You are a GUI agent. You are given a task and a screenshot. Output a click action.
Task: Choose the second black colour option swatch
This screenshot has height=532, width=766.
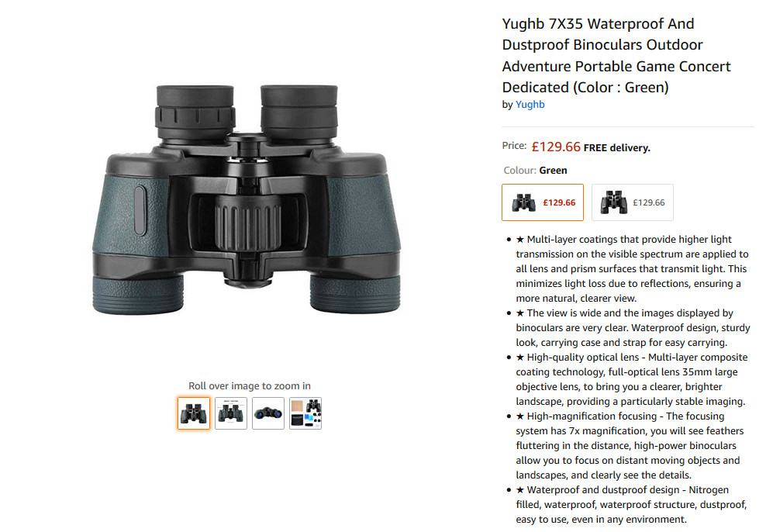click(x=633, y=202)
